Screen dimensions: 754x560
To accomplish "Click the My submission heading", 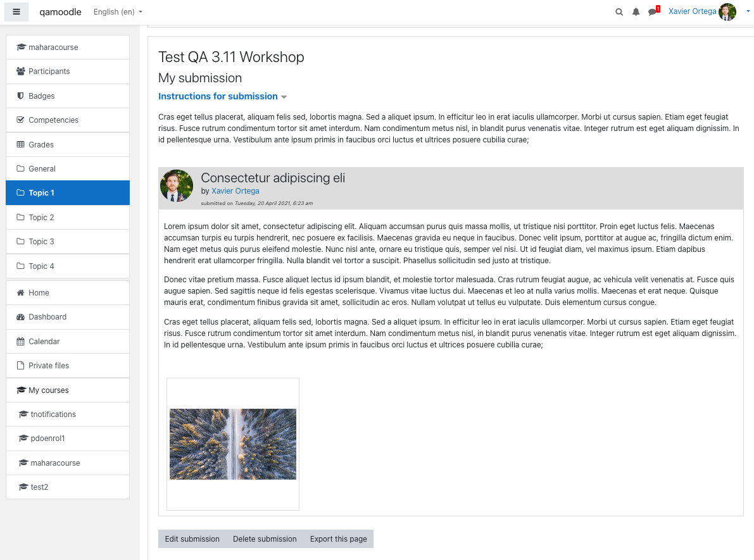I will (x=200, y=78).
